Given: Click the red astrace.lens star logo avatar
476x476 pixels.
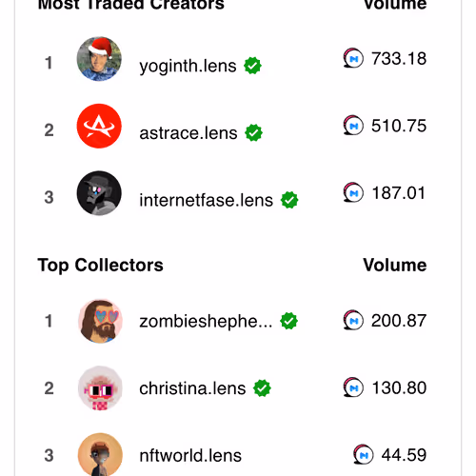Looking at the screenshot, I should (99, 126).
